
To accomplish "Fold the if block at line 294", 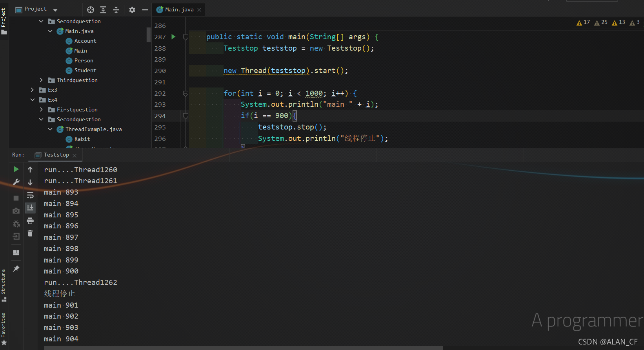I will point(186,116).
